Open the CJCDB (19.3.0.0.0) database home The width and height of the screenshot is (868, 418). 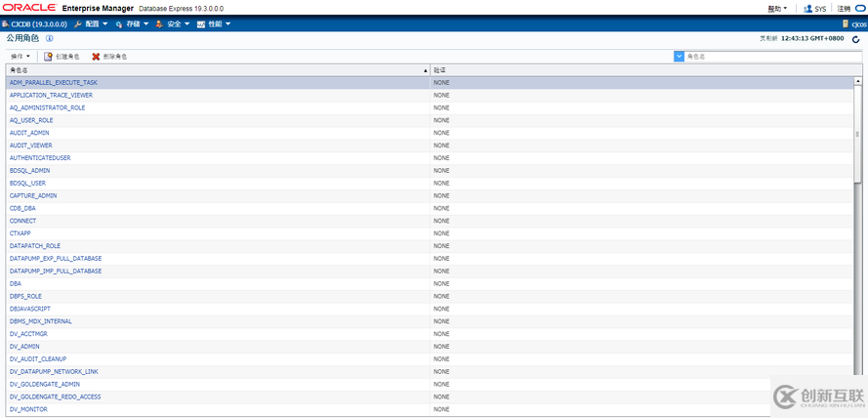point(35,23)
